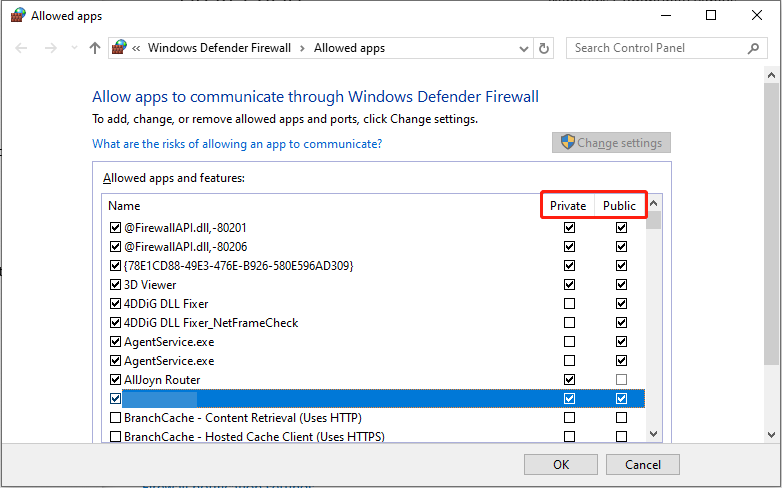The width and height of the screenshot is (782, 488).
Task: Enable Private for 4DDiG DLL Fixer
Action: pos(569,304)
